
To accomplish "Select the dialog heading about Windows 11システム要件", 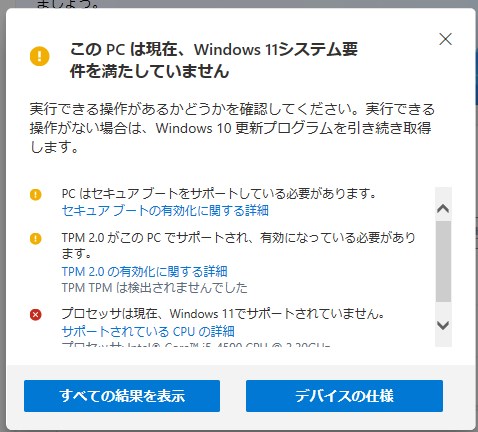I will [x=214, y=60].
